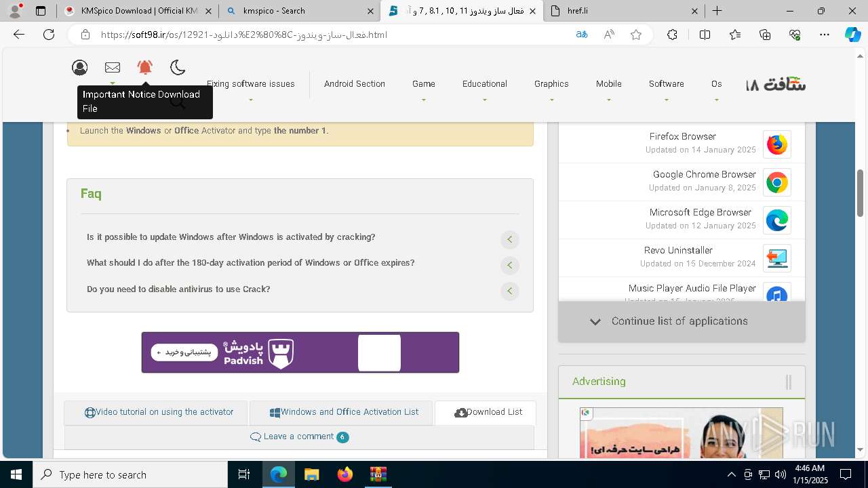Image resolution: width=868 pixels, height=488 pixels.
Task: Switch to Windows and Office Activation List tab
Action: pos(341,412)
